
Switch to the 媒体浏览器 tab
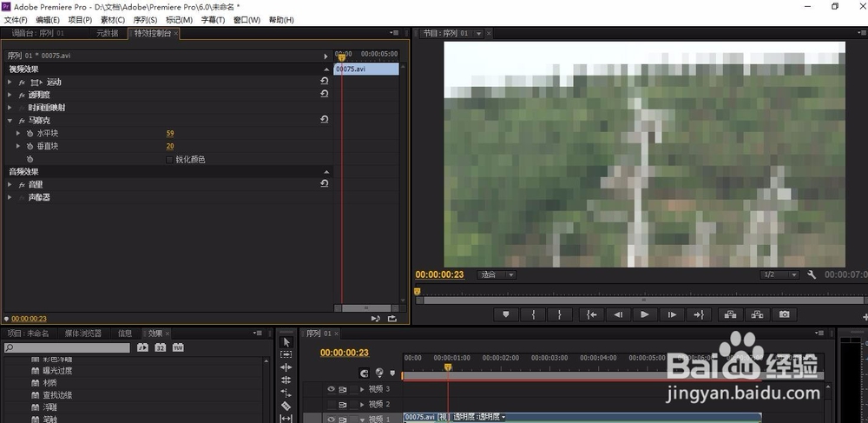[83, 334]
